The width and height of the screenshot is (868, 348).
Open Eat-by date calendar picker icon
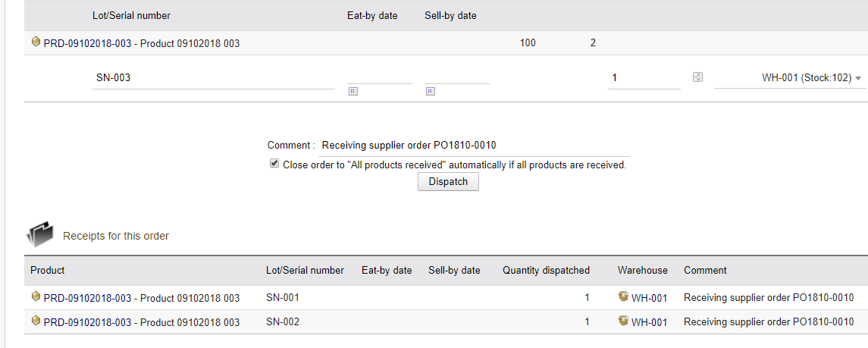tap(353, 91)
